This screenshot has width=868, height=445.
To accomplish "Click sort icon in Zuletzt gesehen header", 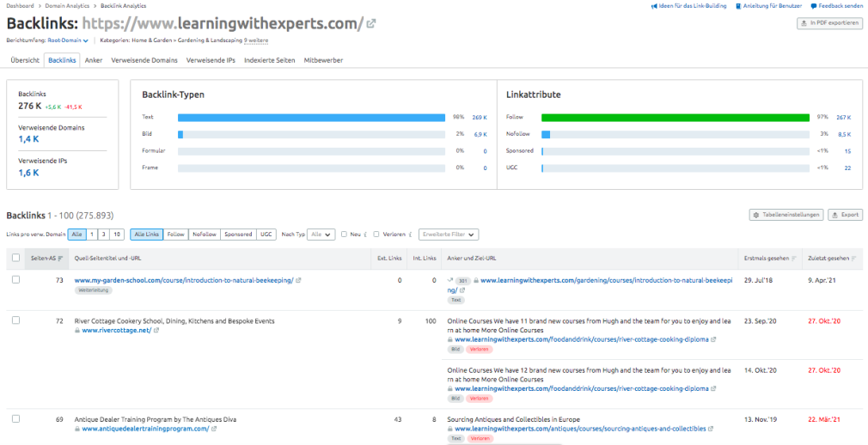I will (855, 258).
